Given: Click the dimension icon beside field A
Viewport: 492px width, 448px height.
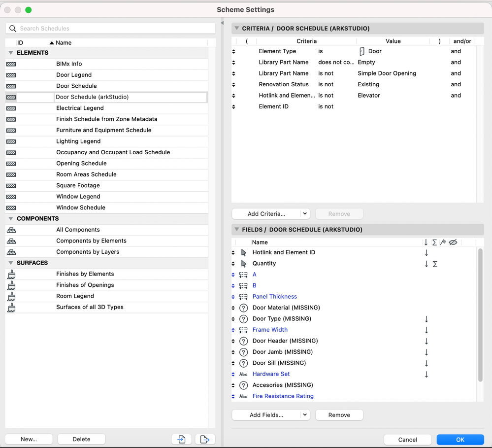Looking at the screenshot, I should point(243,275).
